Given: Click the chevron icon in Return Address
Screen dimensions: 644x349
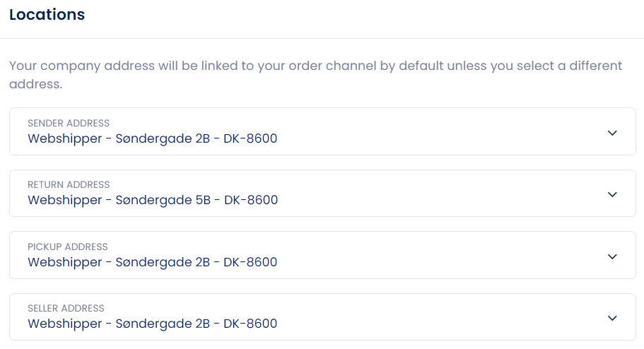Looking at the screenshot, I should [x=612, y=194].
